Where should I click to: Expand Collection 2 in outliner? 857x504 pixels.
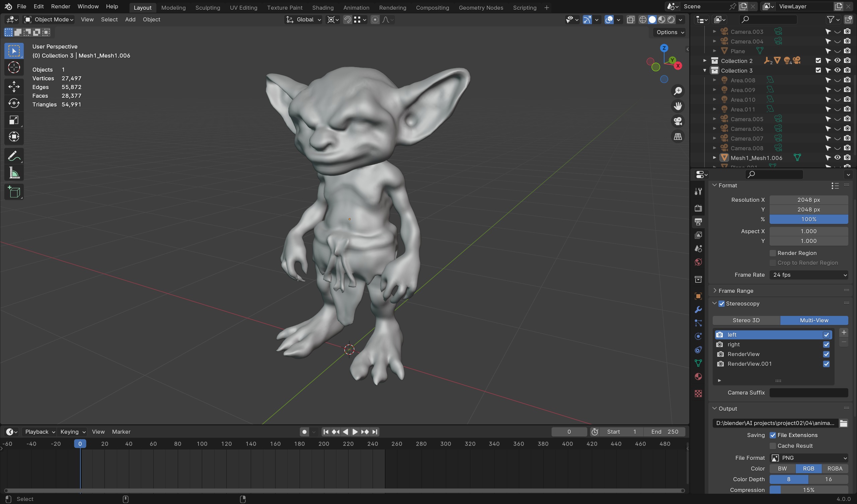[705, 61]
